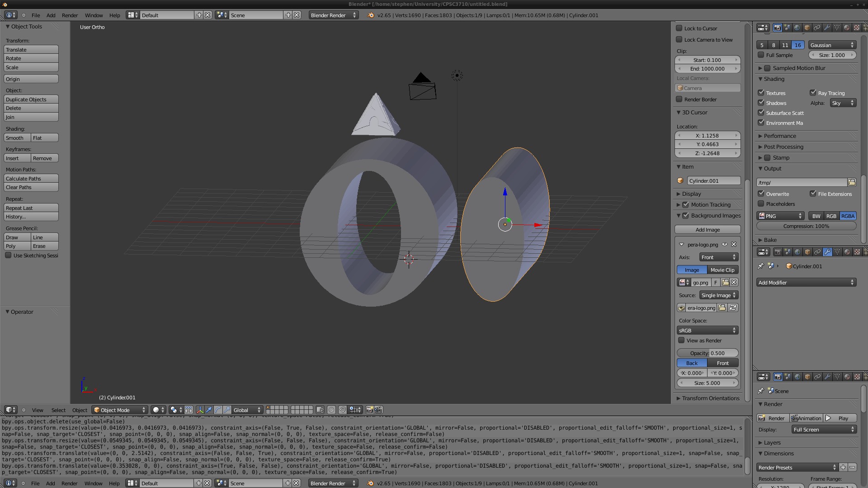Select the 8 anti-aliasing samples option
Viewport: 868px width, 488px height.
(774, 45)
